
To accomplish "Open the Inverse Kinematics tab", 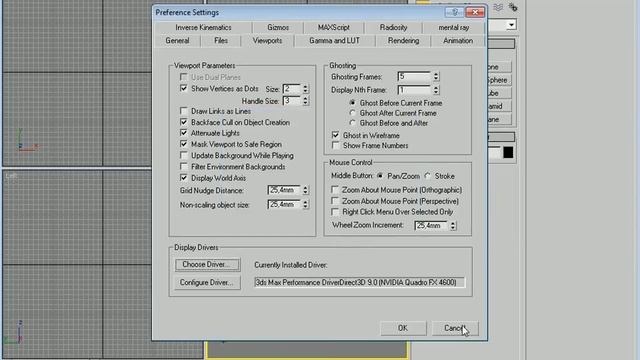I will coord(203,27).
